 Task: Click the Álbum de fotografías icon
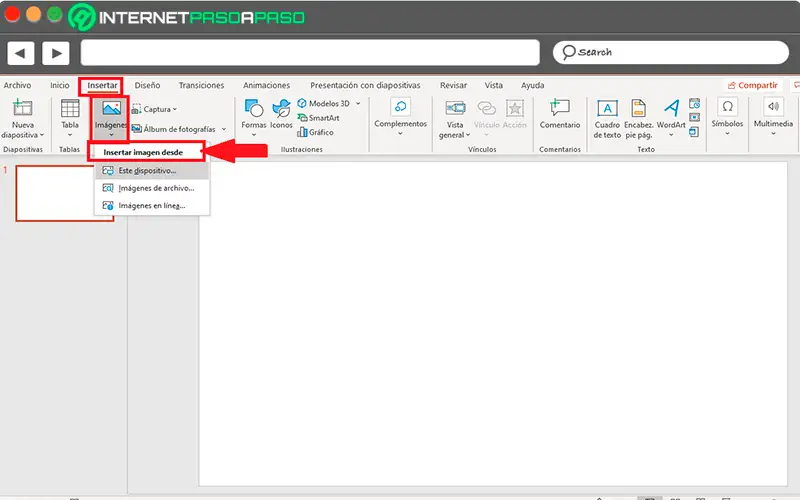tap(136, 129)
